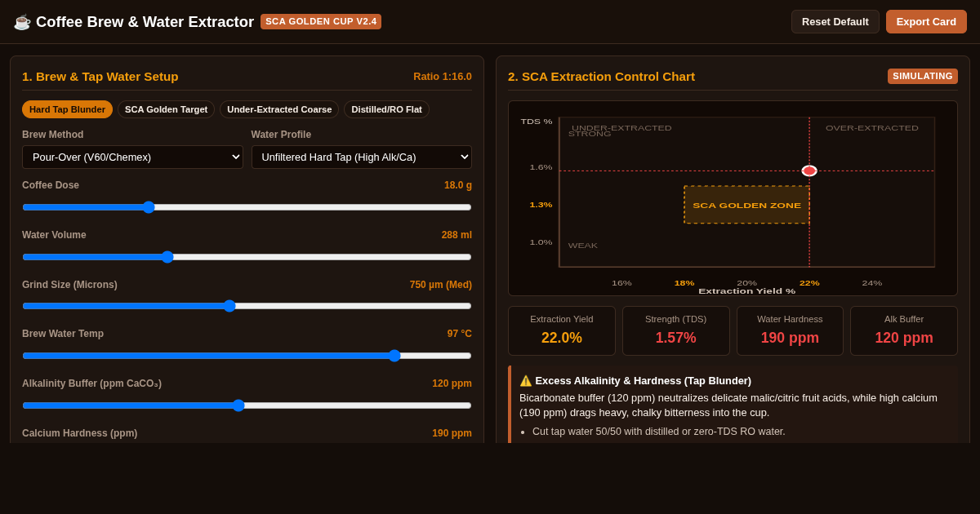Click the "SCA GOLDEN CUP V2.4" badge

[x=321, y=21]
